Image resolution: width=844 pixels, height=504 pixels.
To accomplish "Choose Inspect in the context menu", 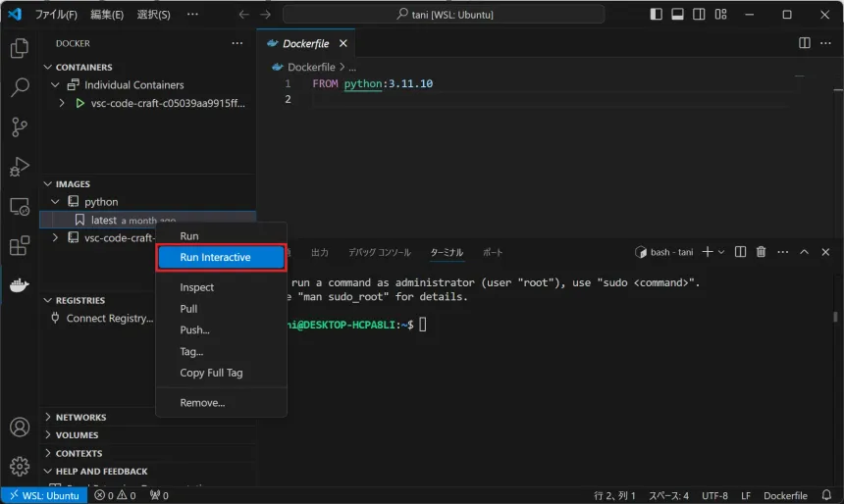I will 196,287.
